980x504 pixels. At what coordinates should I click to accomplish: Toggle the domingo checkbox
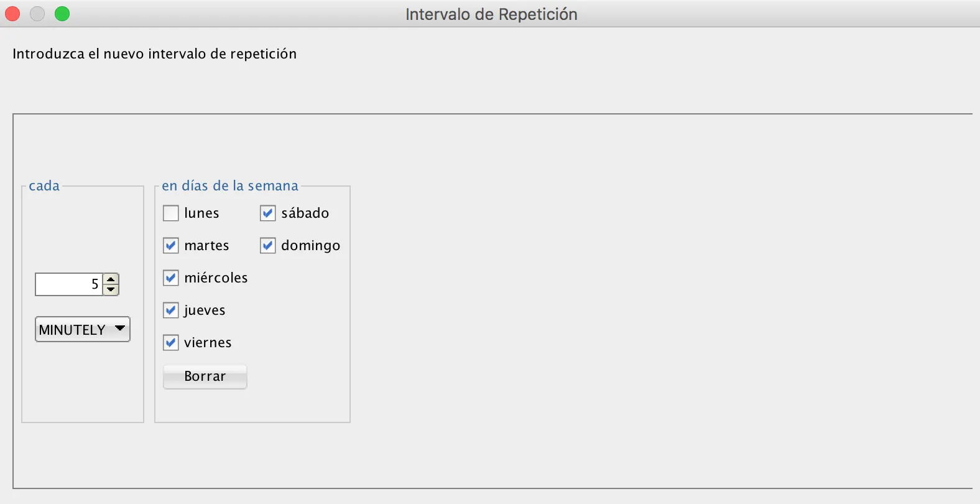(x=268, y=246)
